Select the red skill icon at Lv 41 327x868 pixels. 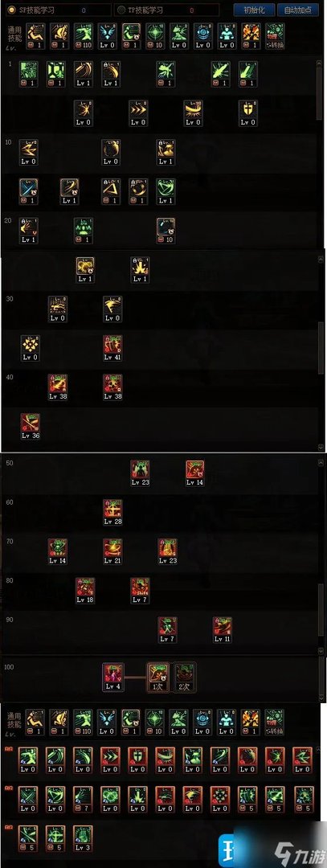coord(112,348)
